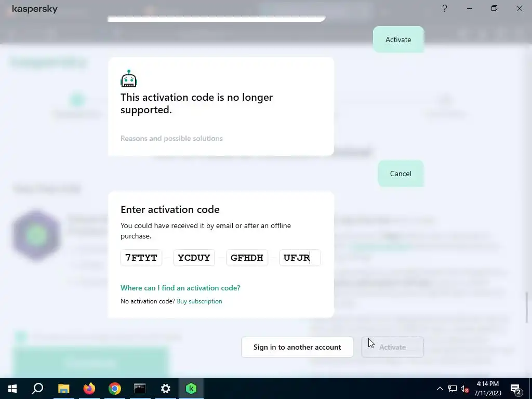Launch Google Chrome from the taskbar
532x399 pixels.
pyautogui.click(x=115, y=389)
